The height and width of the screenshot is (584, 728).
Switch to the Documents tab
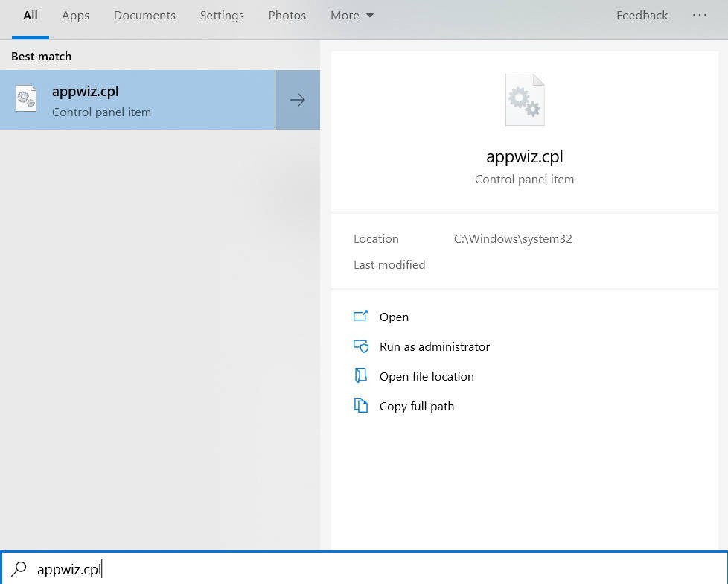pos(144,16)
